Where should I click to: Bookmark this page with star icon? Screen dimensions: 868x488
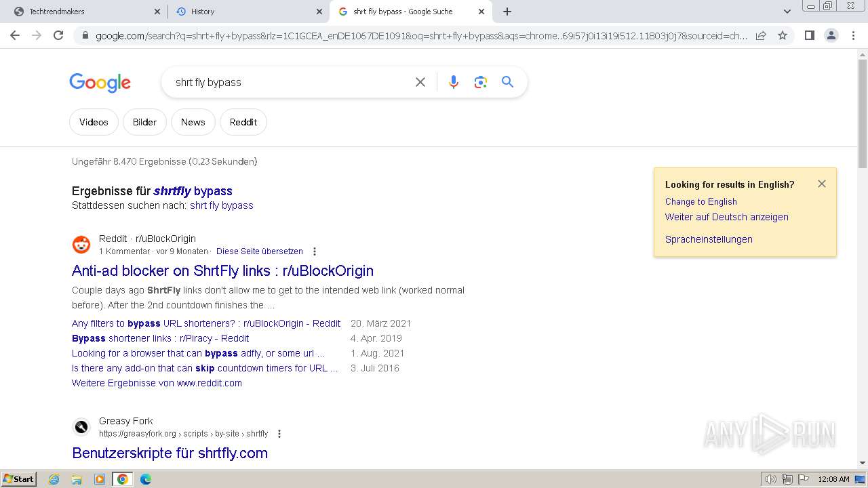(x=783, y=35)
